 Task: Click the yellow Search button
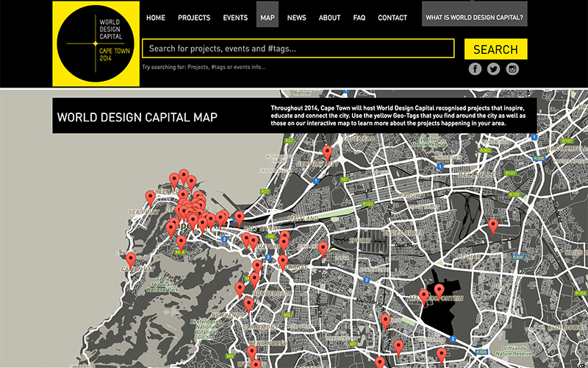(495, 49)
